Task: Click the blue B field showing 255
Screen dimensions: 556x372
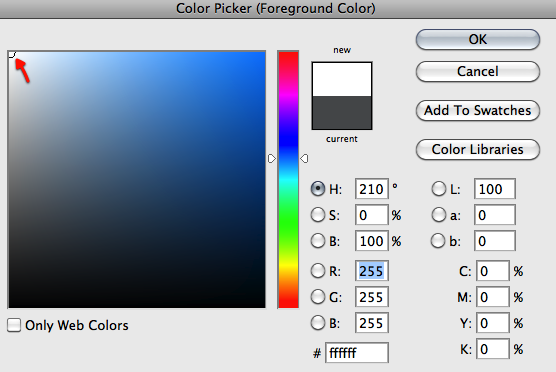Action: tap(372, 323)
